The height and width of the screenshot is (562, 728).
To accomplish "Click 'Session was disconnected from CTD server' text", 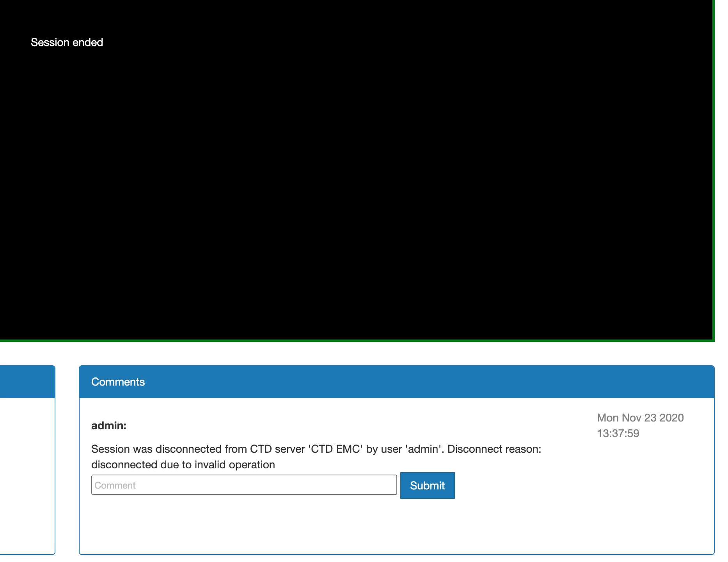I will [x=199, y=449].
